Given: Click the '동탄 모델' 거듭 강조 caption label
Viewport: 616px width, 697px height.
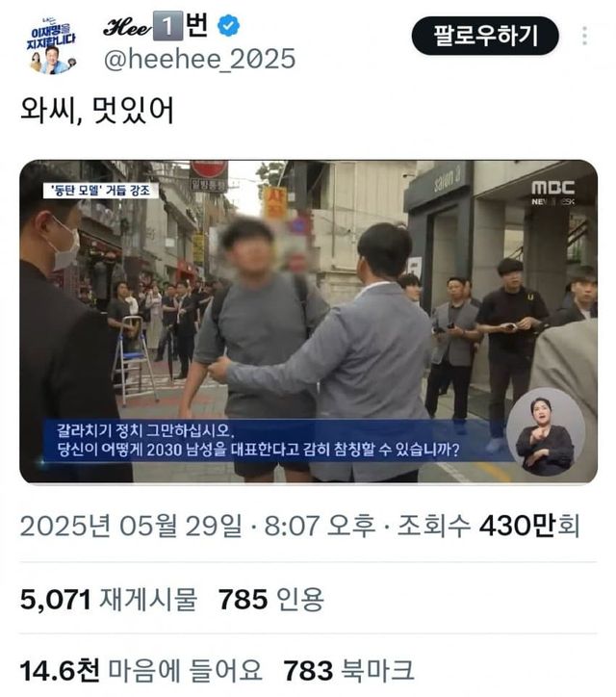Looking at the screenshot, I should [x=101, y=191].
